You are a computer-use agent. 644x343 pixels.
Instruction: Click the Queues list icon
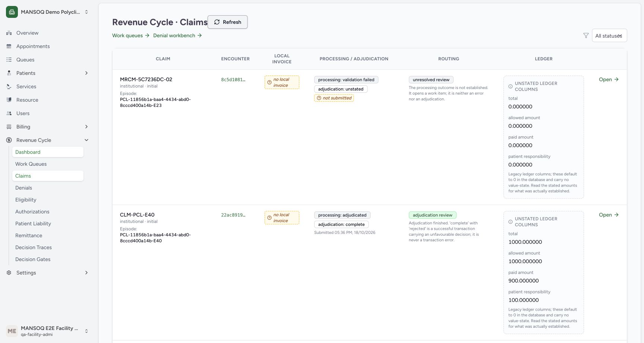tap(9, 60)
